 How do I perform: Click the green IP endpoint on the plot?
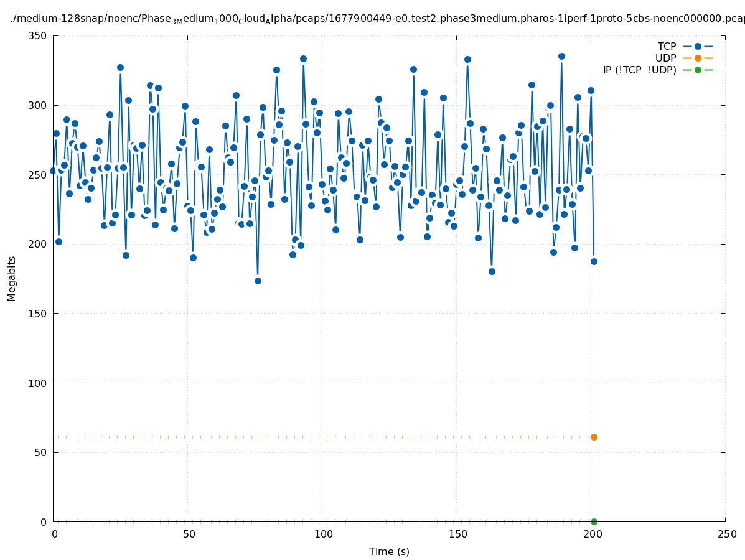click(594, 521)
